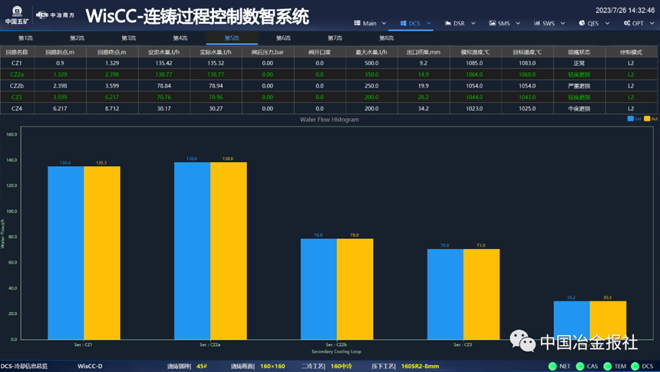
Task: Open the QES menu label
Action: [593, 24]
